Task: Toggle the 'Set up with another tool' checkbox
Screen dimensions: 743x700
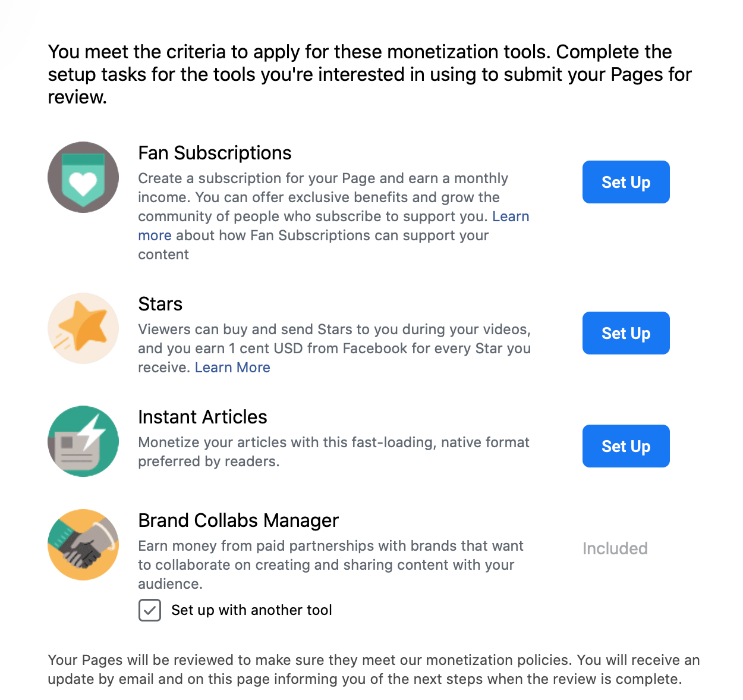Action: [x=150, y=610]
